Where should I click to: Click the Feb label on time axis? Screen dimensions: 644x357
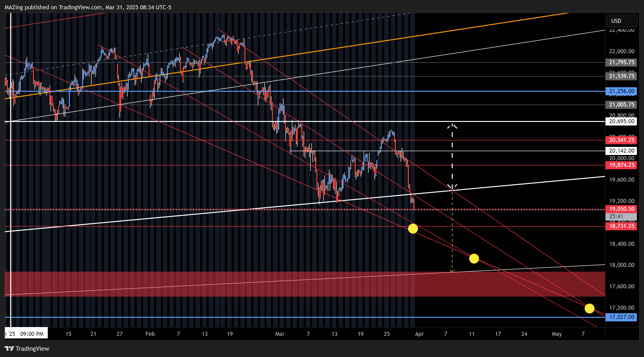(x=150, y=334)
